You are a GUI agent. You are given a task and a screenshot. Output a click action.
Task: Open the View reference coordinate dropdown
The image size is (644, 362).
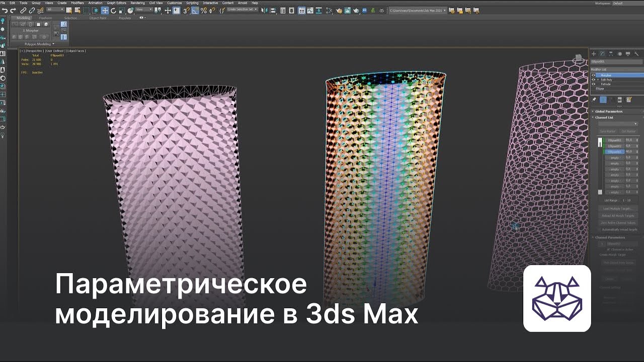(x=144, y=10)
